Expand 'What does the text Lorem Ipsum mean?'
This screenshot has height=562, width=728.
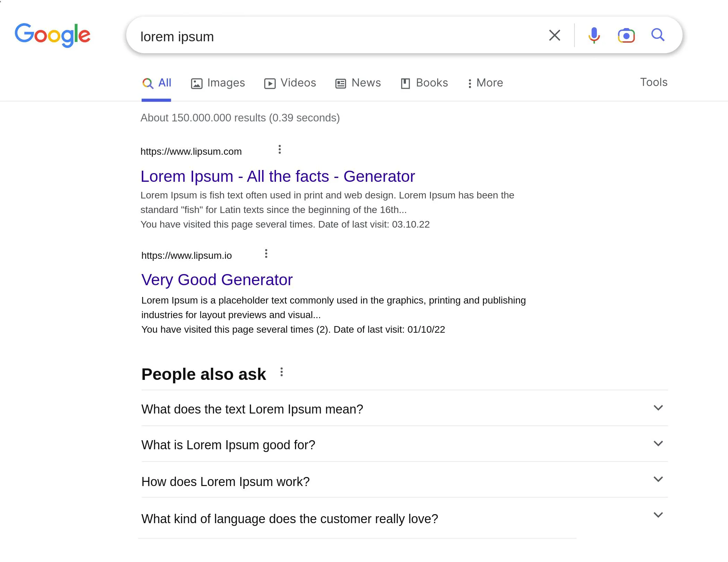click(658, 408)
